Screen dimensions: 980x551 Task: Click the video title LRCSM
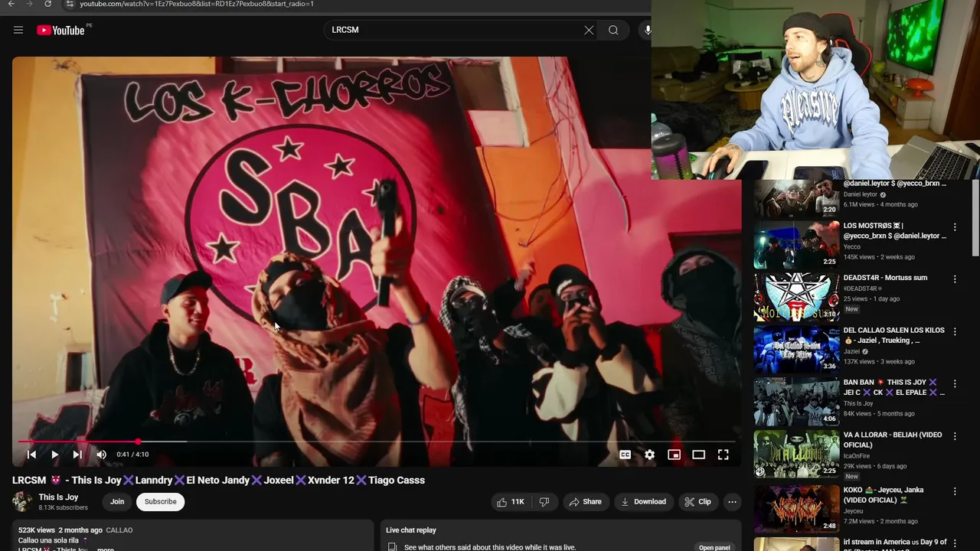click(x=218, y=481)
